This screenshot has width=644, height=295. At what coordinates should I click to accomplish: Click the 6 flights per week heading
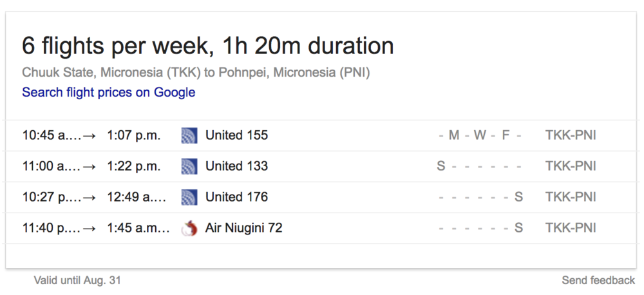tap(207, 46)
